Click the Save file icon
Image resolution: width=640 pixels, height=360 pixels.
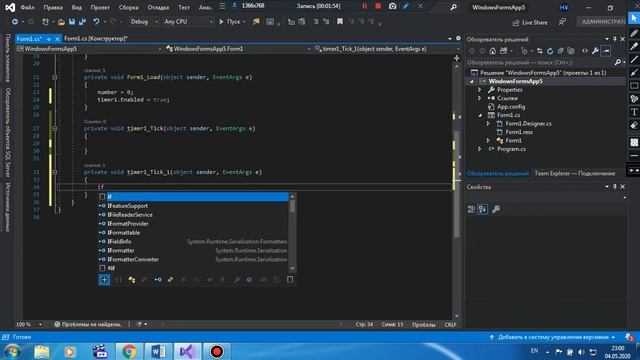click(72, 22)
